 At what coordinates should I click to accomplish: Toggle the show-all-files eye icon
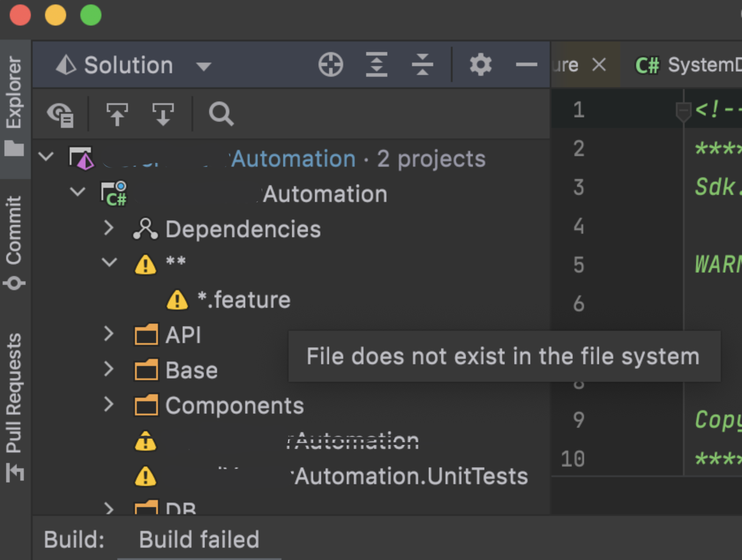60,114
